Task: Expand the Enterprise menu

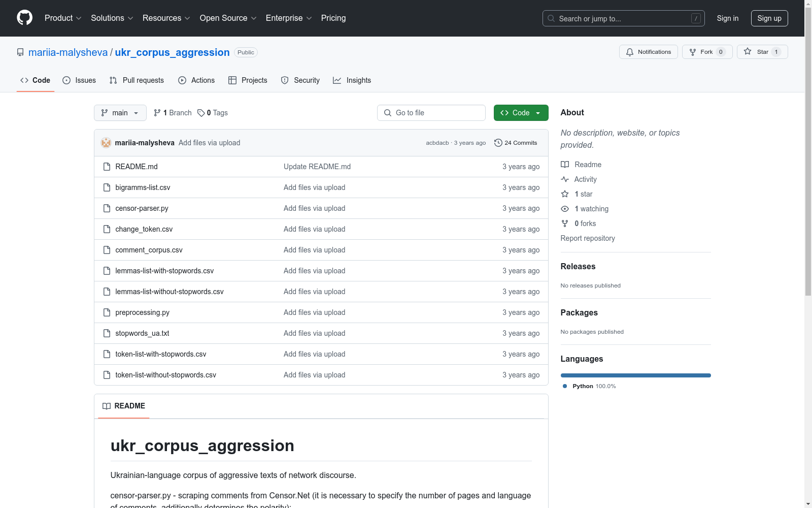Action: point(289,18)
